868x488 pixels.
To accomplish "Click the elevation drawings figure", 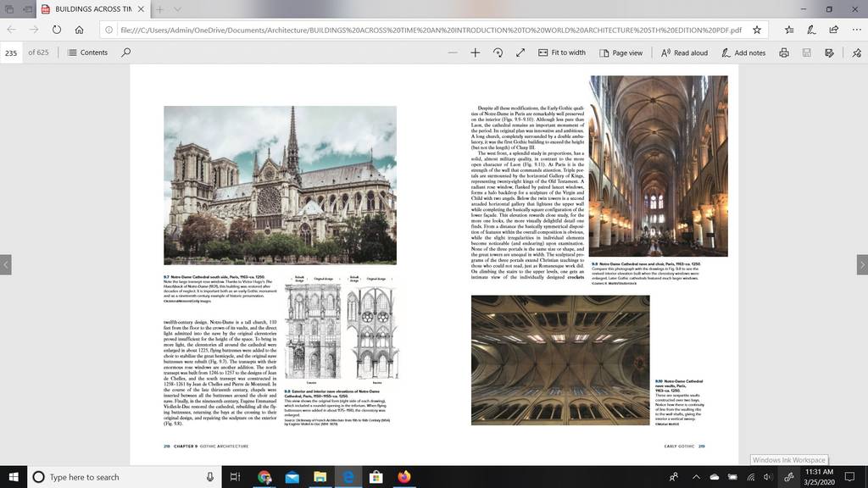I will pos(342,330).
